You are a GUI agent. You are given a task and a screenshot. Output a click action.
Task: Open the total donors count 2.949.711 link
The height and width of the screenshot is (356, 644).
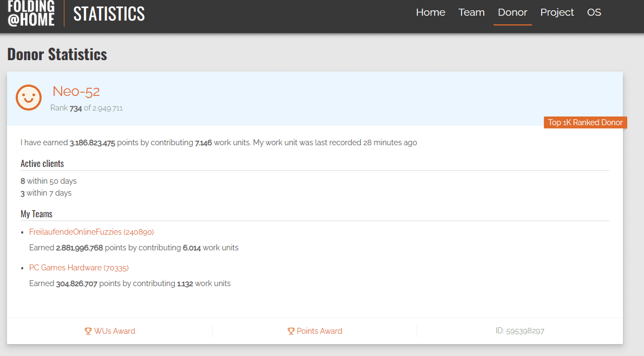coord(108,108)
